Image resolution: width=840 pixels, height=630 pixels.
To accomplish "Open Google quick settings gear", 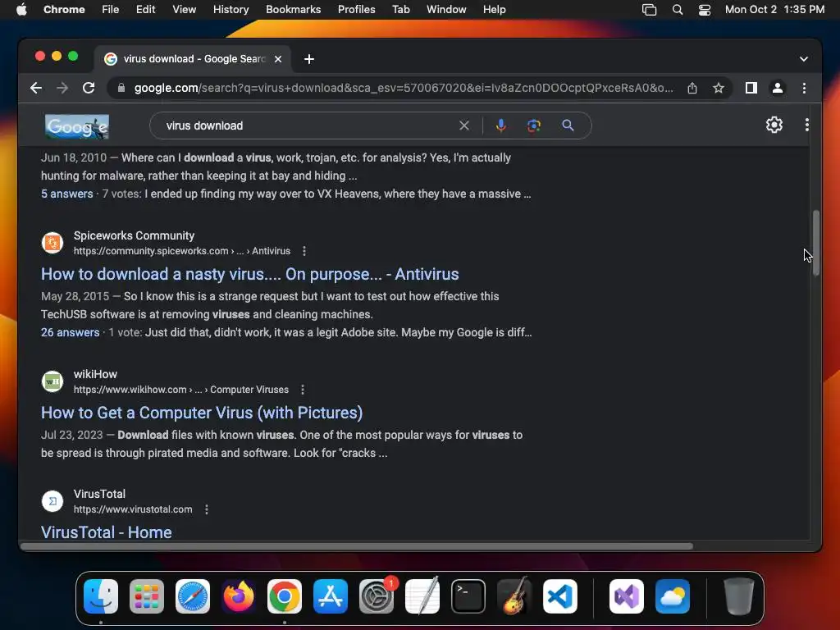I will [x=774, y=125].
